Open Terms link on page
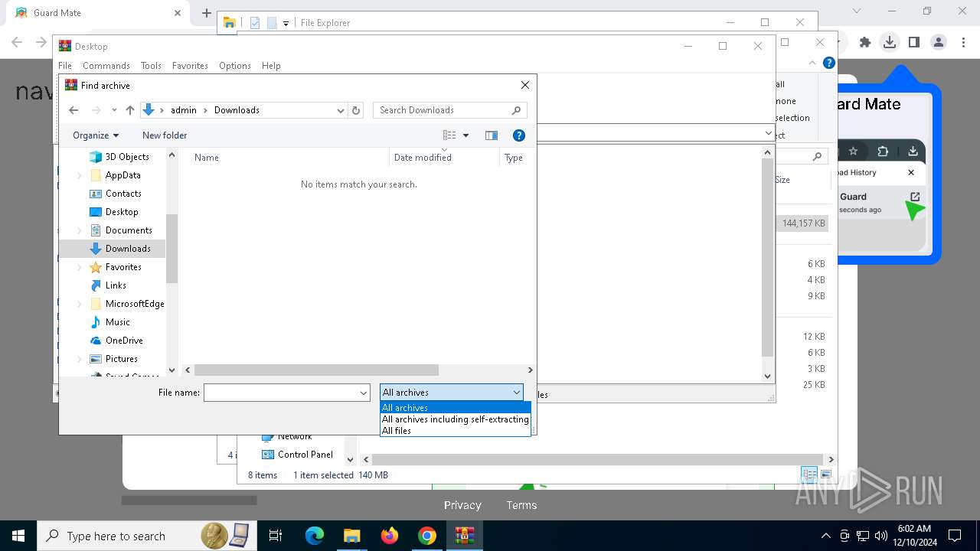This screenshot has height=551, width=980. coord(521,505)
